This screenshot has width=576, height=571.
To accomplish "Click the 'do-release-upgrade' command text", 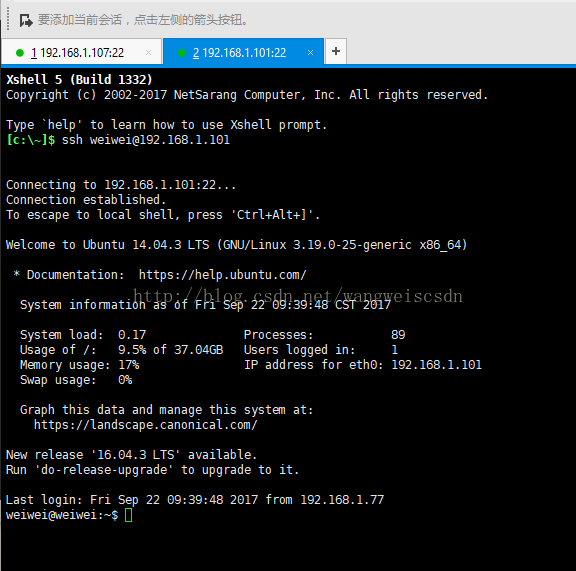I will click(x=104, y=470).
